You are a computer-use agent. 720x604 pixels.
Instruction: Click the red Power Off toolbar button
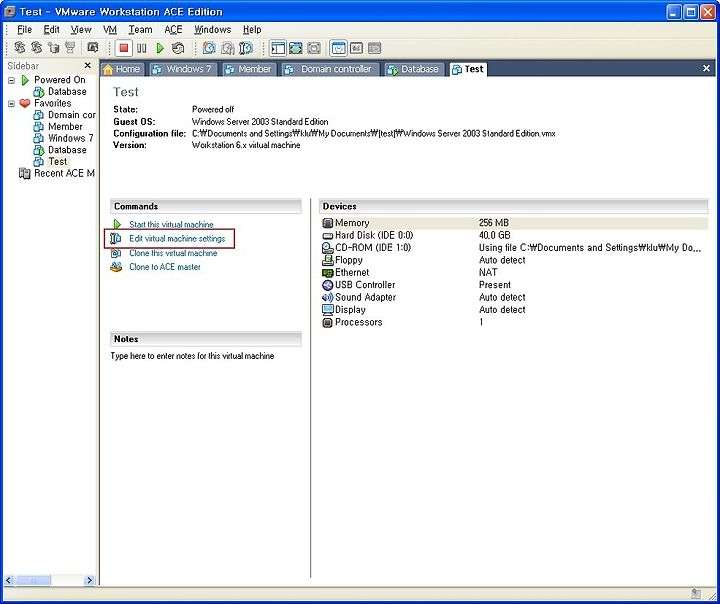point(124,48)
